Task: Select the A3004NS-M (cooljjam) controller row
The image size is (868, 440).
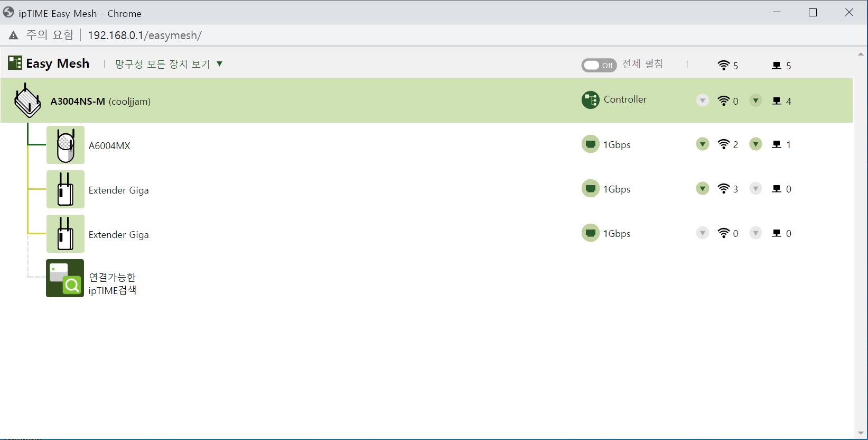Action: click(x=427, y=100)
